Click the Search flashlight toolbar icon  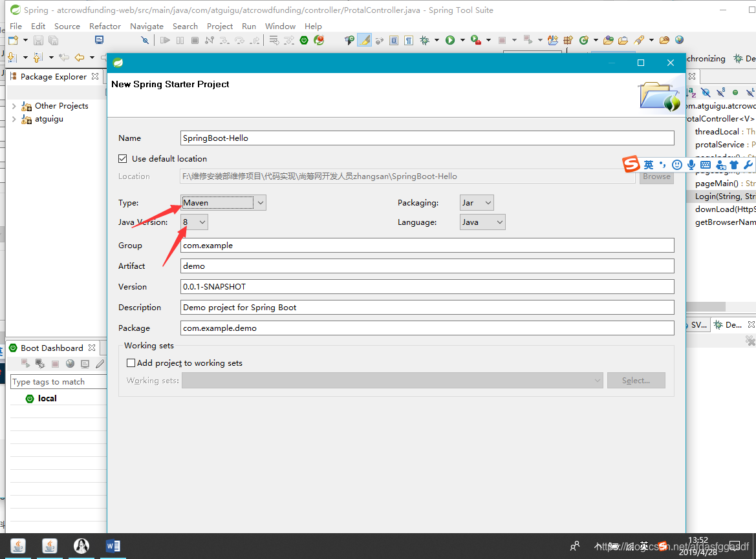640,40
